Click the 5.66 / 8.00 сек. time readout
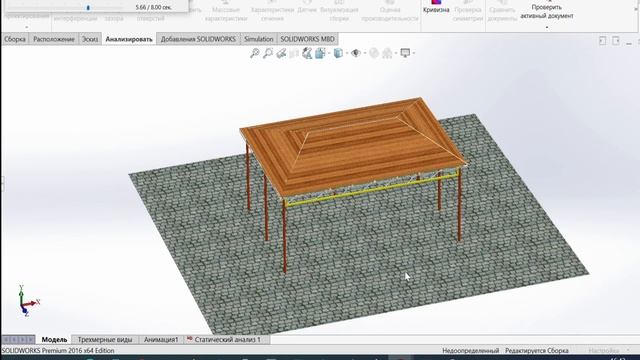This screenshot has width=640, height=360. (153, 7)
